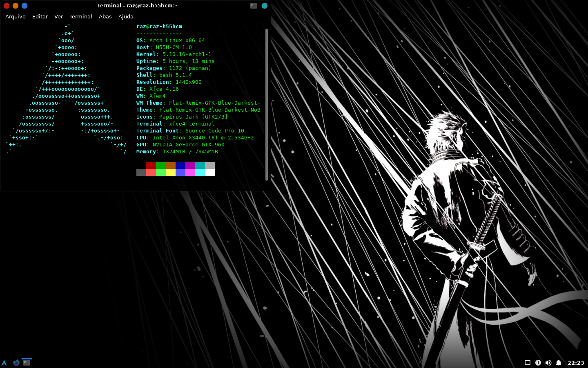
Task: Open the Arquivo menu
Action: 16,17
